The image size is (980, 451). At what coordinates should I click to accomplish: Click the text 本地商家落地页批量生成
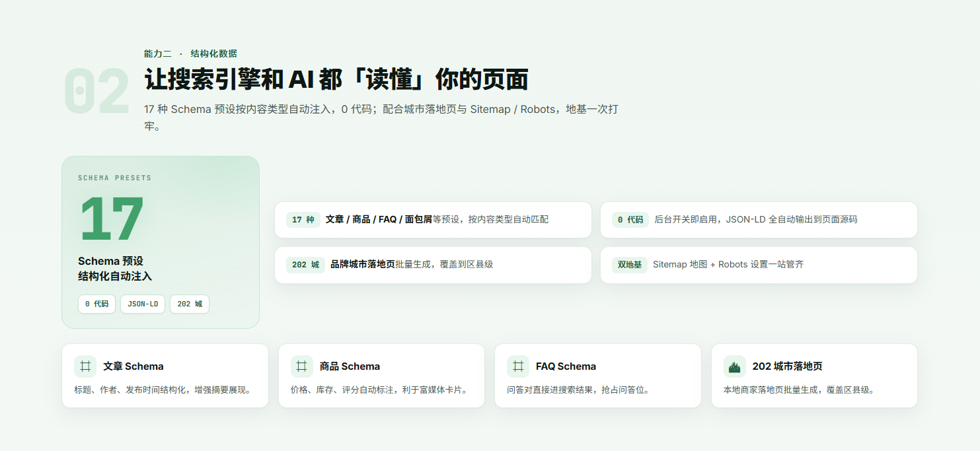770,390
